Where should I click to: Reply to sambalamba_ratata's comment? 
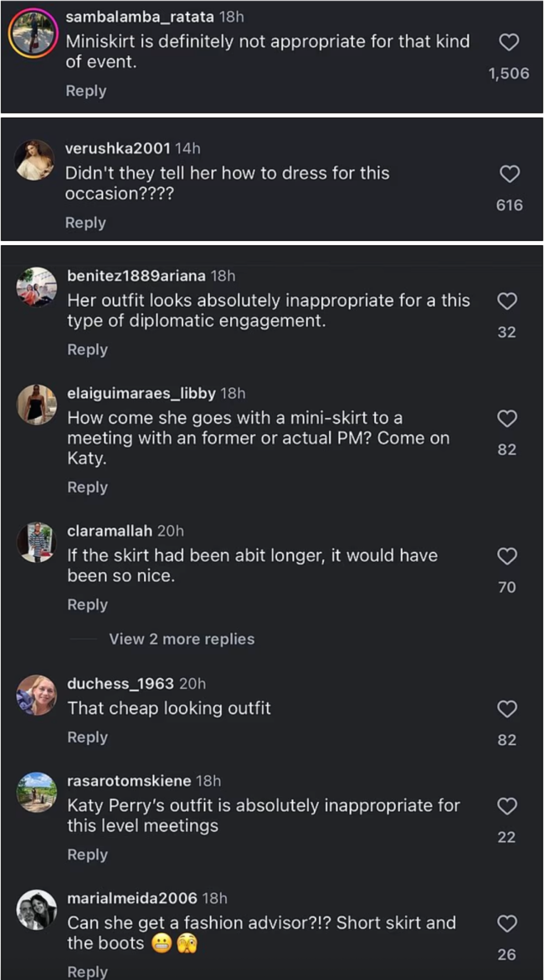86,91
